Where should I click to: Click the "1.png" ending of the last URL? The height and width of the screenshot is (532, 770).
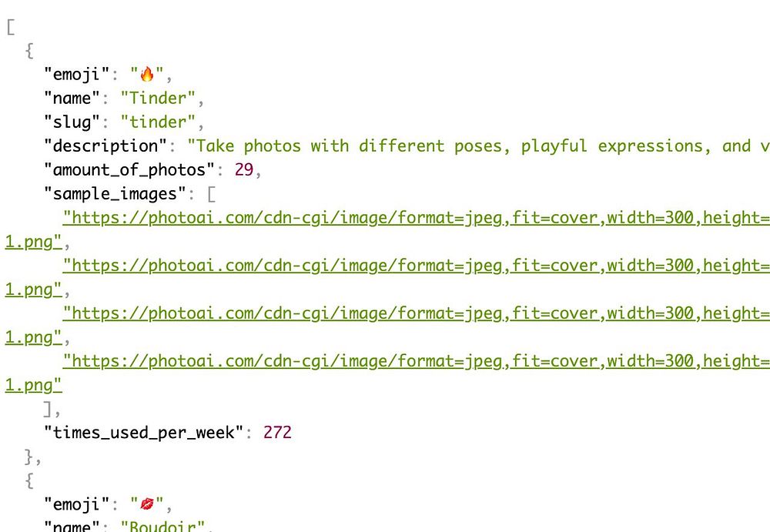point(33,386)
